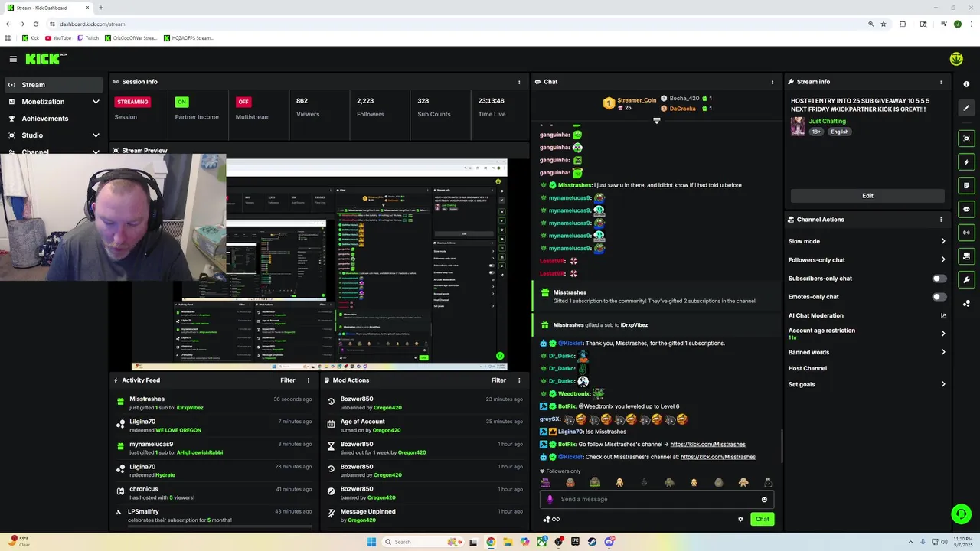Open the Just Chatting category link
The image size is (980, 551).
[828, 121]
